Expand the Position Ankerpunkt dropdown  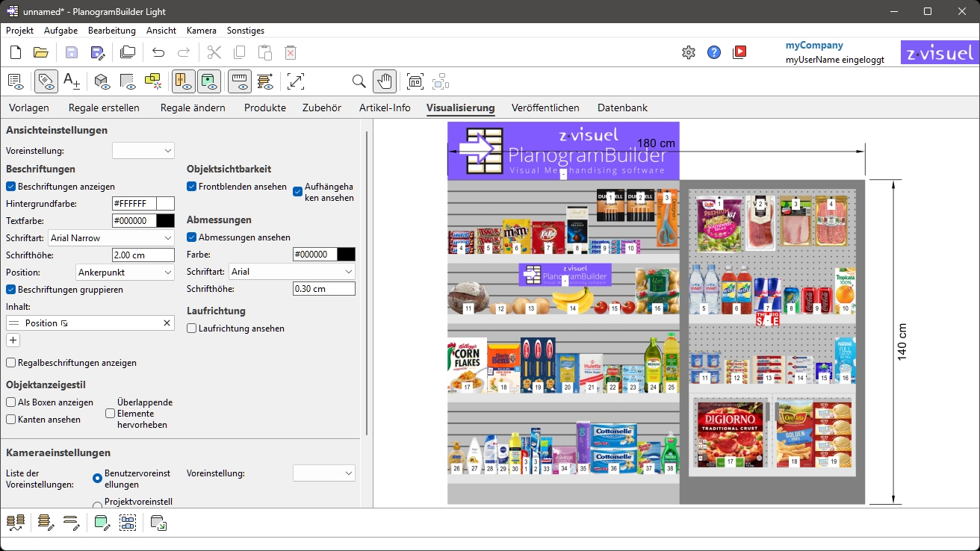[125, 273]
